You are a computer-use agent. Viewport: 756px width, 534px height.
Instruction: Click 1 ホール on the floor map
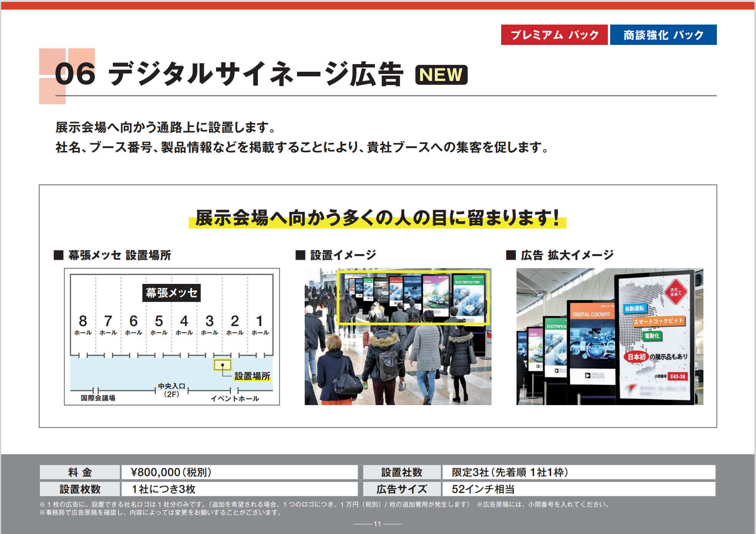tap(260, 325)
